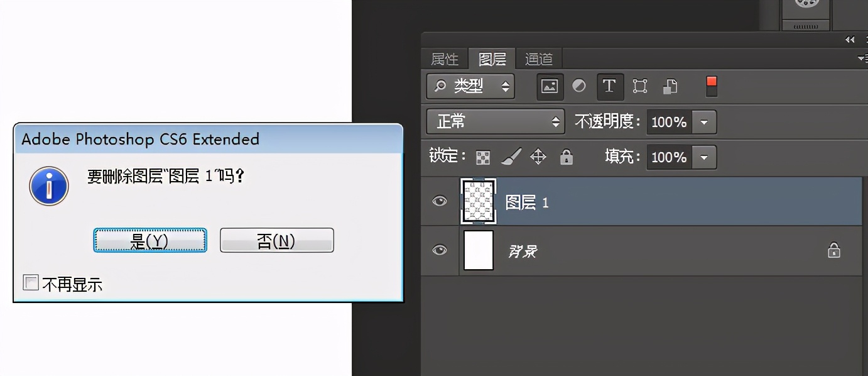Click the 填充: label

(x=622, y=156)
